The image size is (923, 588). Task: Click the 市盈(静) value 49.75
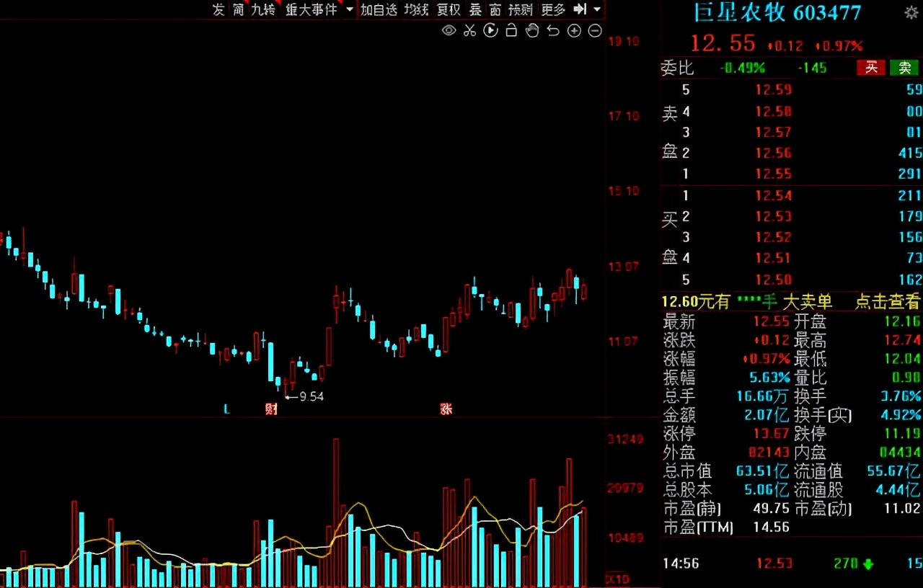click(x=772, y=509)
